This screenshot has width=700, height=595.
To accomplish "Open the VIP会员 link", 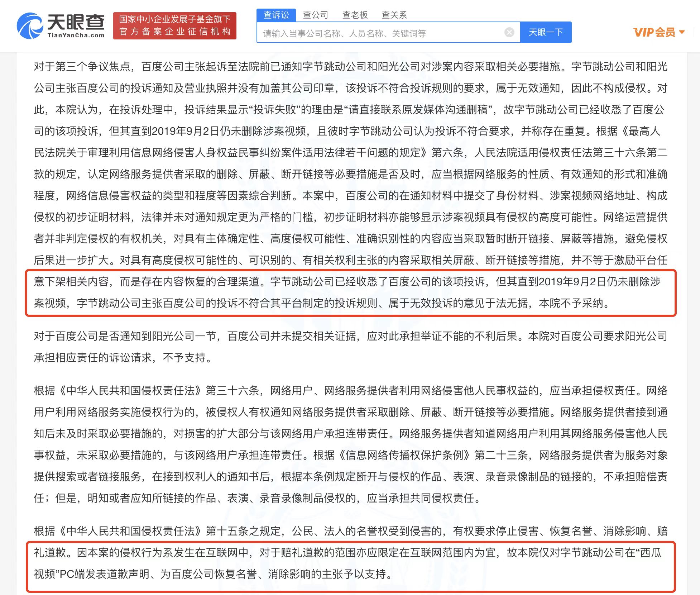I will [x=654, y=32].
